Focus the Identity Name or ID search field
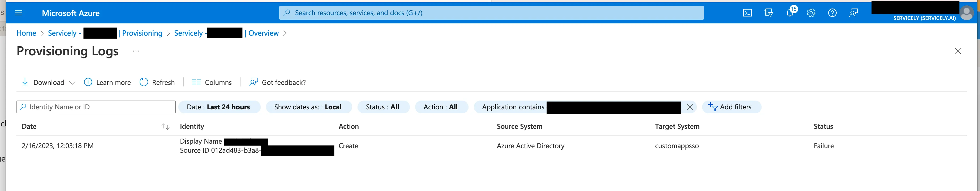This screenshot has height=191, width=980. click(x=96, y=107)
